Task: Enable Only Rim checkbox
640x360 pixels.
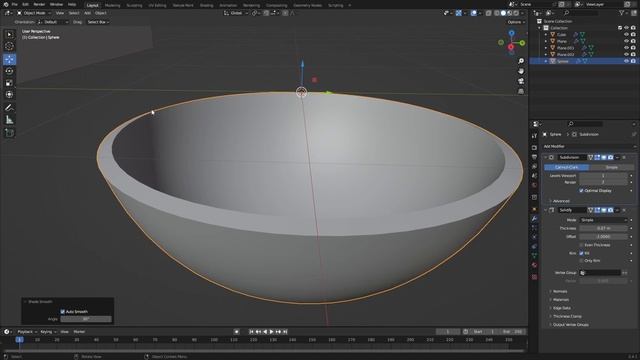Action: [581, 260]
